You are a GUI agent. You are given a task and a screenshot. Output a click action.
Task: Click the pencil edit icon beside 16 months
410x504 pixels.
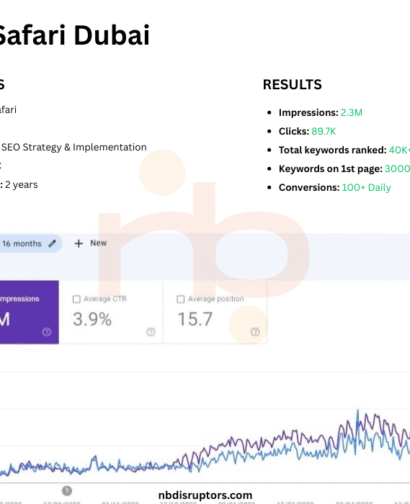pos(52,244)
